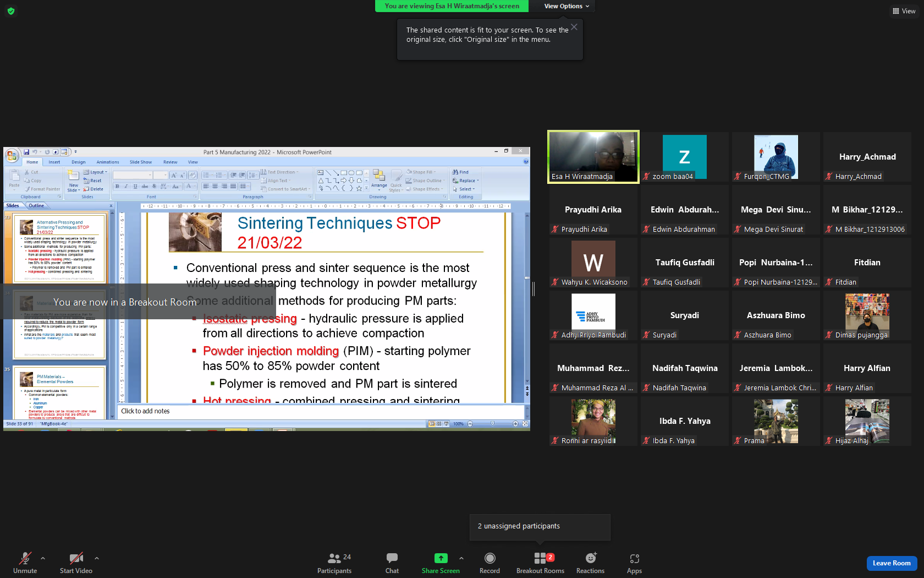
Task: Click the PowerPoint Office button
Action: pos(12,156)
